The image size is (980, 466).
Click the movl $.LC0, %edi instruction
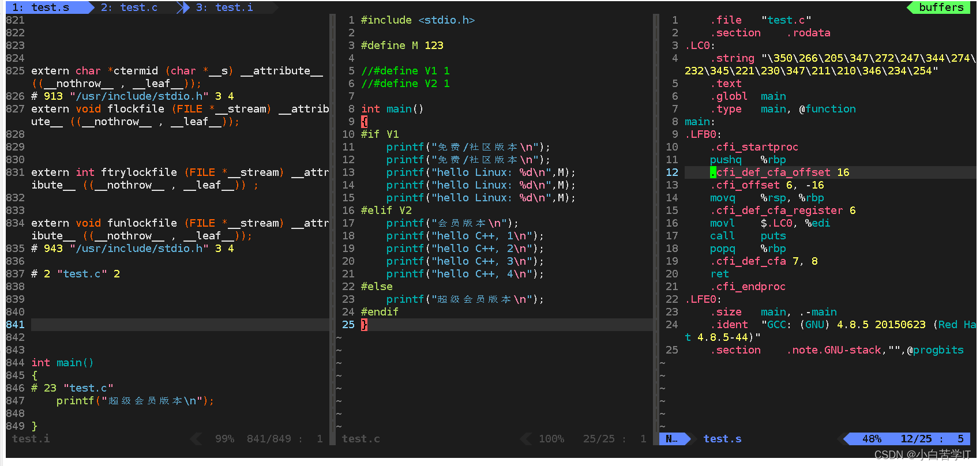pyautogui.click(x=770, y=223)
